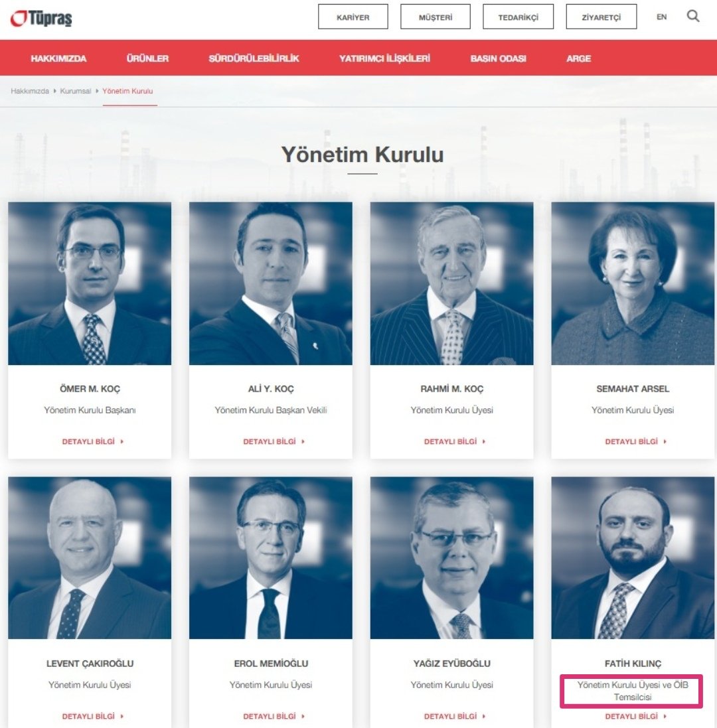
Task: Open the KARİYER button
Action: [353, 17]
